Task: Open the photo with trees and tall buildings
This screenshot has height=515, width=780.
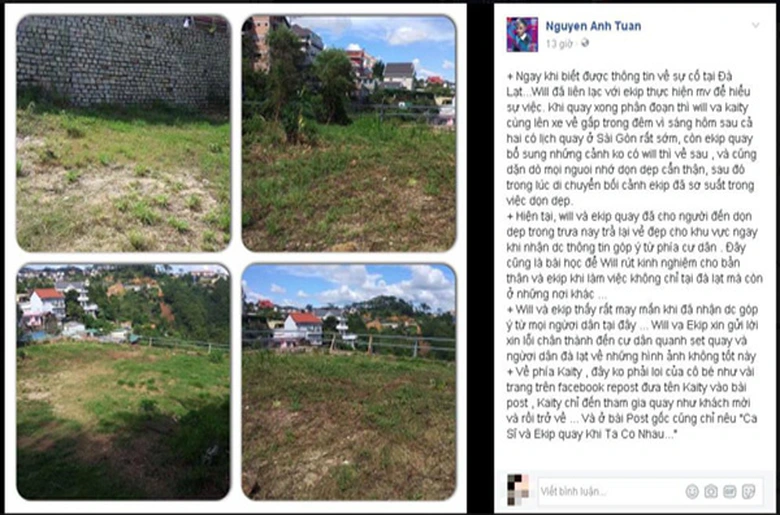Action: tap(349, 133)
